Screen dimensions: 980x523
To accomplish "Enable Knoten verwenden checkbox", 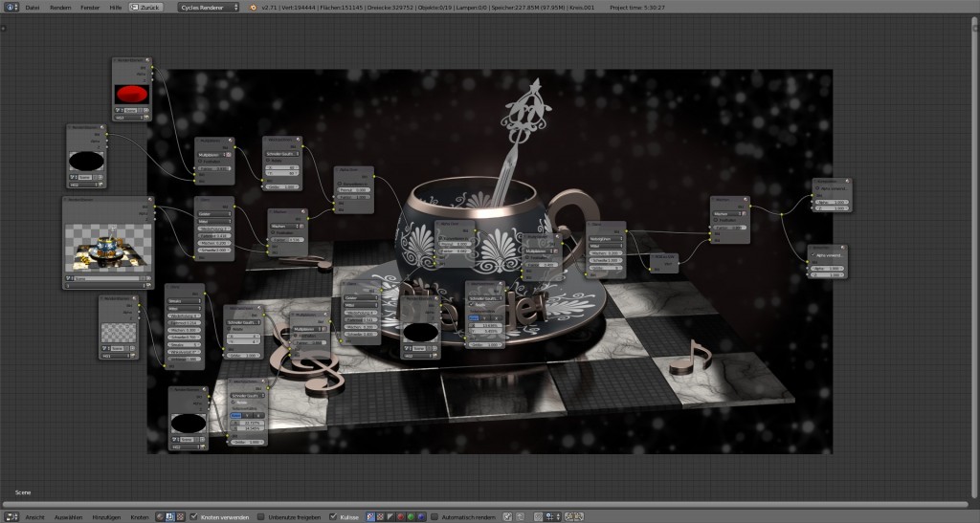I will [194, 516].
